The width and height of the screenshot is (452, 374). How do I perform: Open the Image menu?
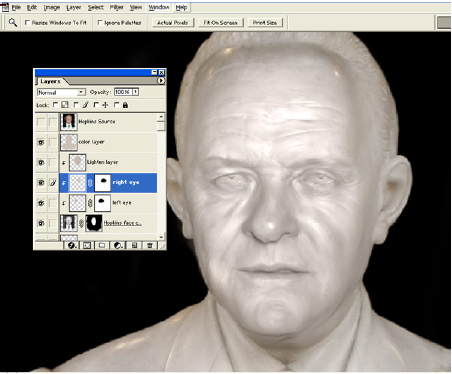coord(52,7)
